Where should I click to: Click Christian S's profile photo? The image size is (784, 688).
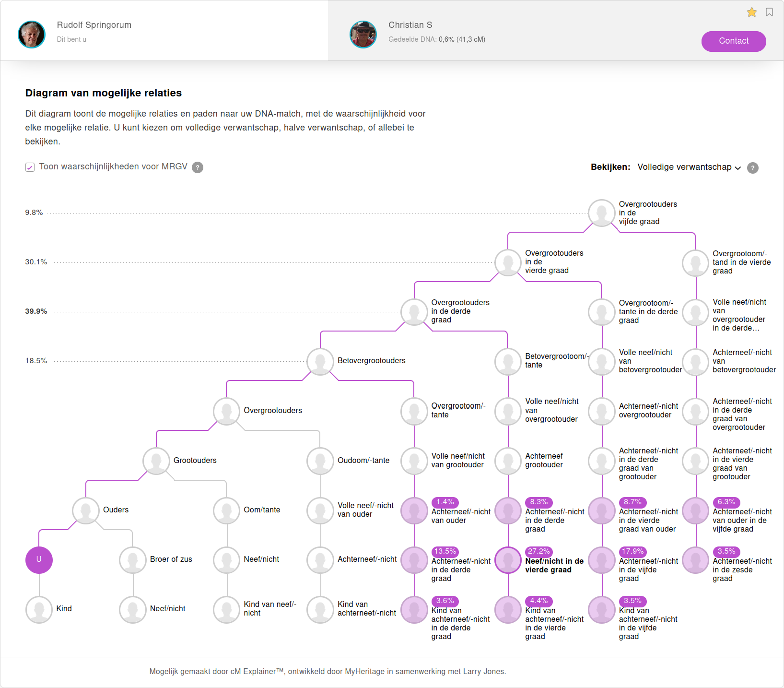(x=363, y=35)
